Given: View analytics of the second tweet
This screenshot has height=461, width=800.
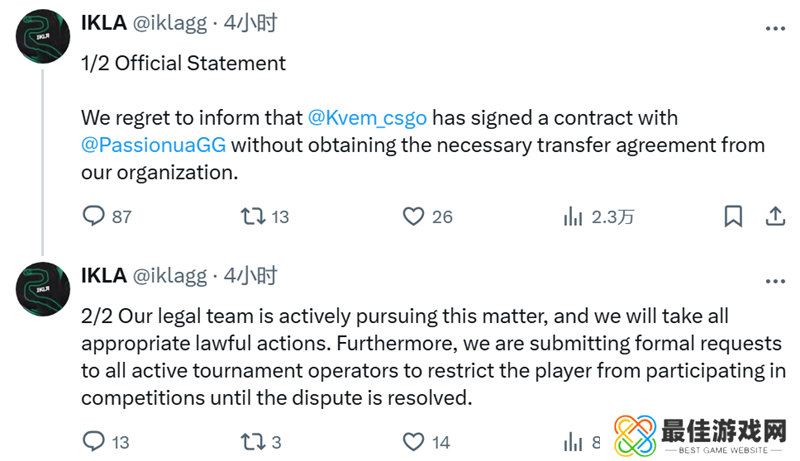Looking at the screenshot, I should [573, 441].
